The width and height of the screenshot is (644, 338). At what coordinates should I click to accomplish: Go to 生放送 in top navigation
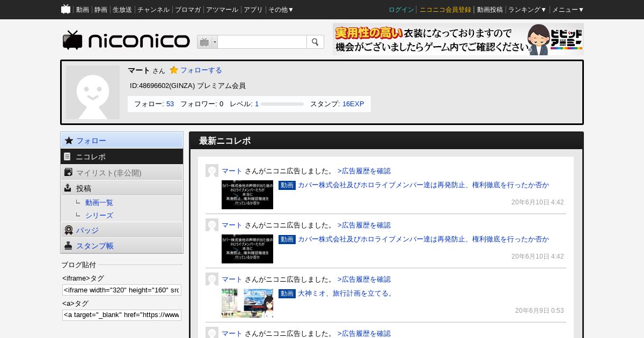coord(122,10)
